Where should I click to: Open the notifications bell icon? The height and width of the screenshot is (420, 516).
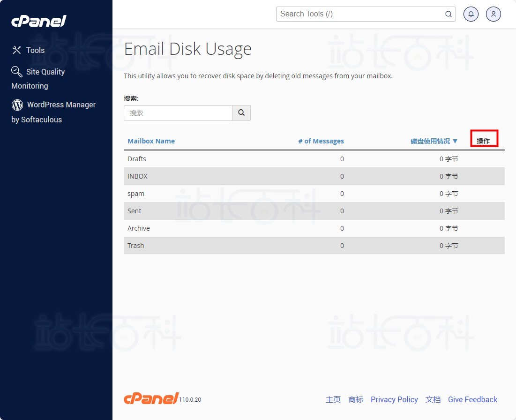[x=471, y=14]
